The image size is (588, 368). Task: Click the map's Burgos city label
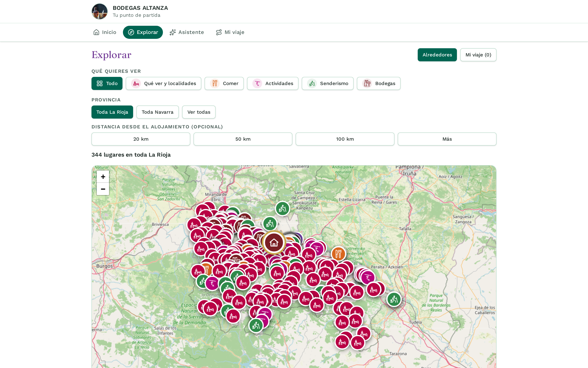[x=105, y=266]
